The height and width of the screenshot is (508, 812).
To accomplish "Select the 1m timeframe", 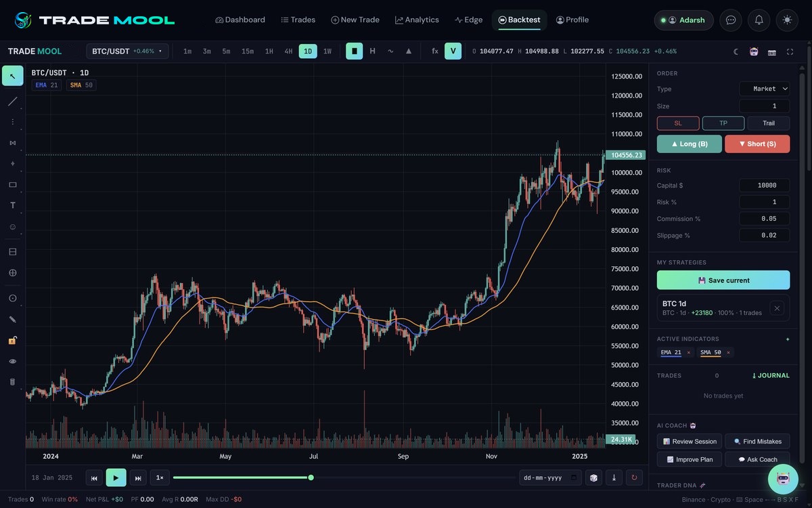I will [187, 51].
